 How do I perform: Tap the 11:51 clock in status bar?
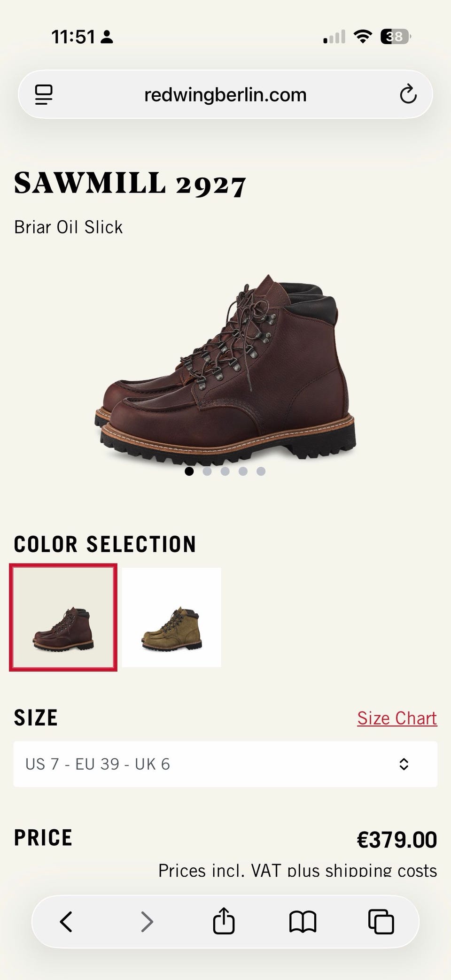point(73,37)
